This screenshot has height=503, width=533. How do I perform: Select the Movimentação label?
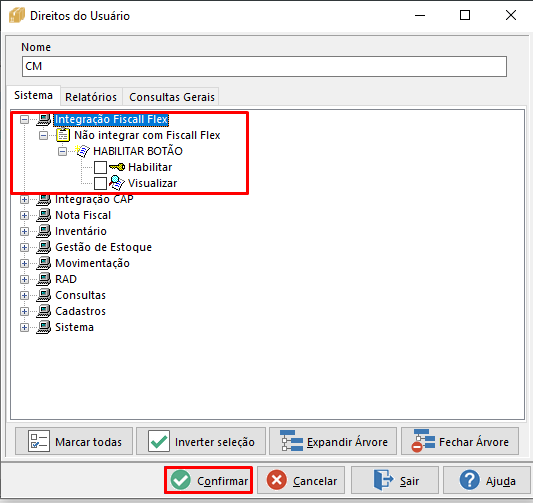tap(92, 263)
